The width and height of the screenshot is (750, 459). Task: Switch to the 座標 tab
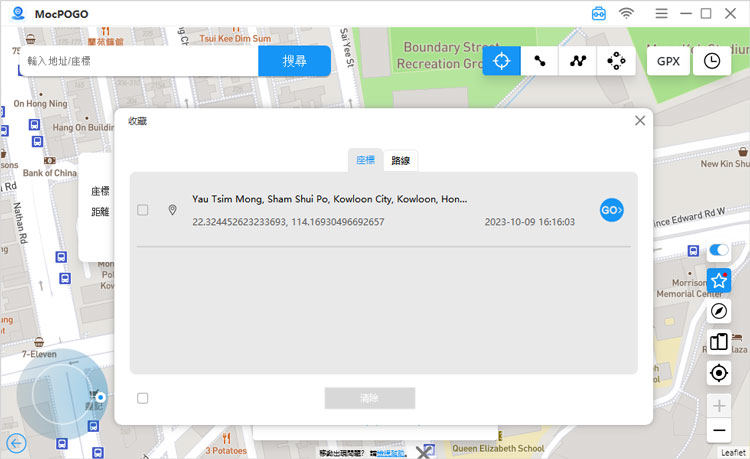pos(365,160)
